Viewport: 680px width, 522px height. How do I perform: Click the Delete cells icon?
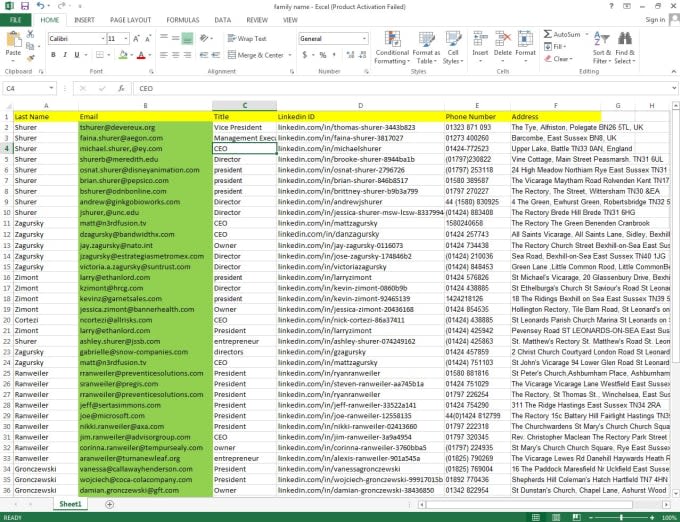tap(503, 39)
